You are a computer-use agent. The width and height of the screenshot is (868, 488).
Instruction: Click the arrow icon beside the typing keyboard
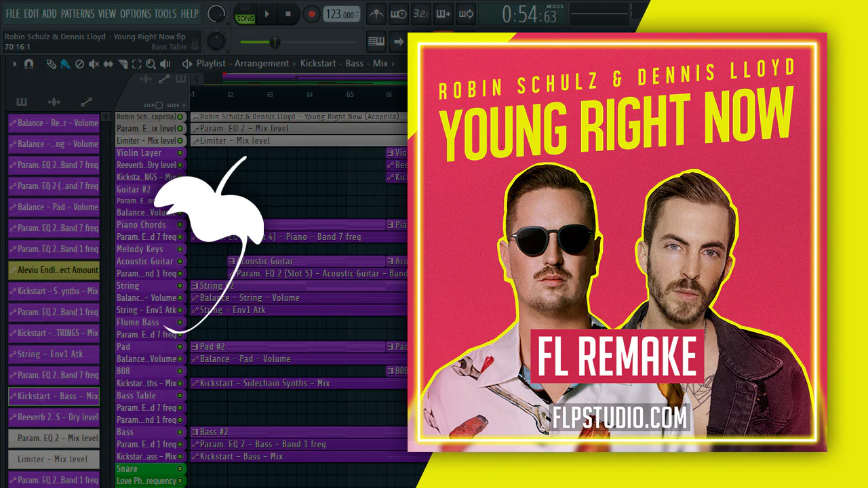(x=398, y=41)
